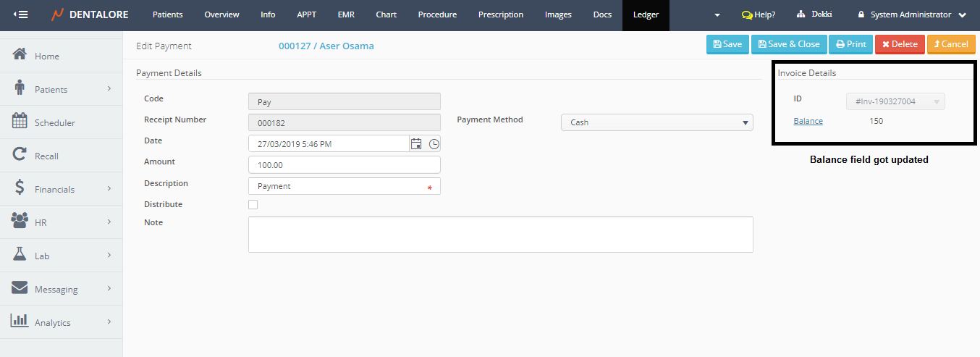980x357 pixels.
Task: Open the Scheduler calendar icon
Action: click(20, 122)
